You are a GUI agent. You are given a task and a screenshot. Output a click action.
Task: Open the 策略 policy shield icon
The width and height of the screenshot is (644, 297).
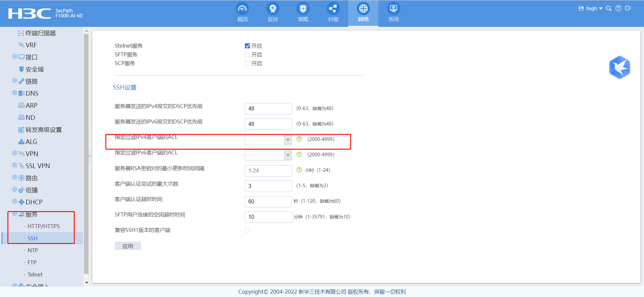coord(303,9)
